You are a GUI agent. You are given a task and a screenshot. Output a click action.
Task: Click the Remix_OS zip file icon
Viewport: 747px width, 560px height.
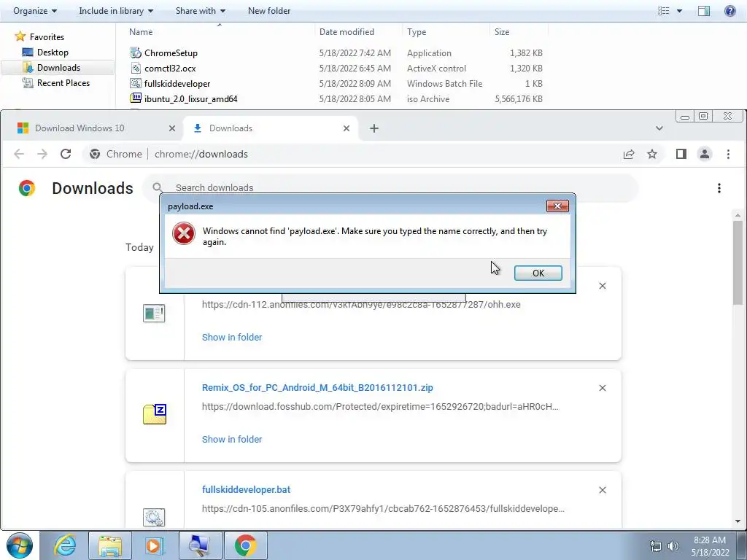(x=155, y=414)
